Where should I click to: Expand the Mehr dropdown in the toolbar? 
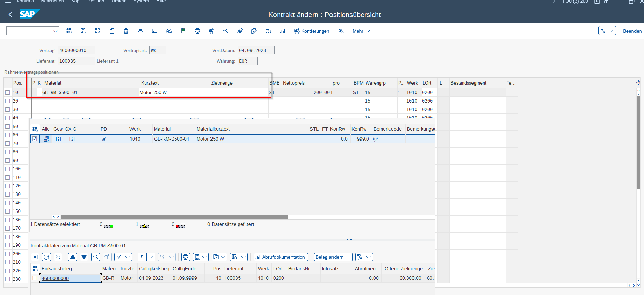coord(361,31)
